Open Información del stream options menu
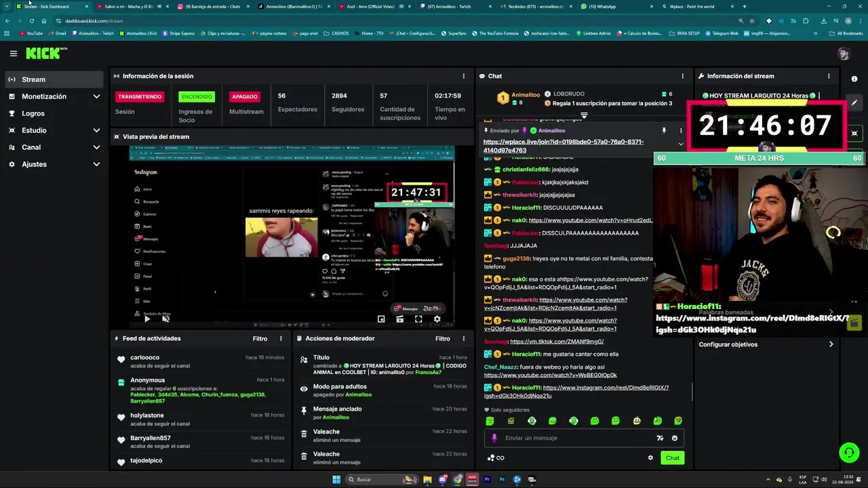Screen dimensions: 868x488 829,76
